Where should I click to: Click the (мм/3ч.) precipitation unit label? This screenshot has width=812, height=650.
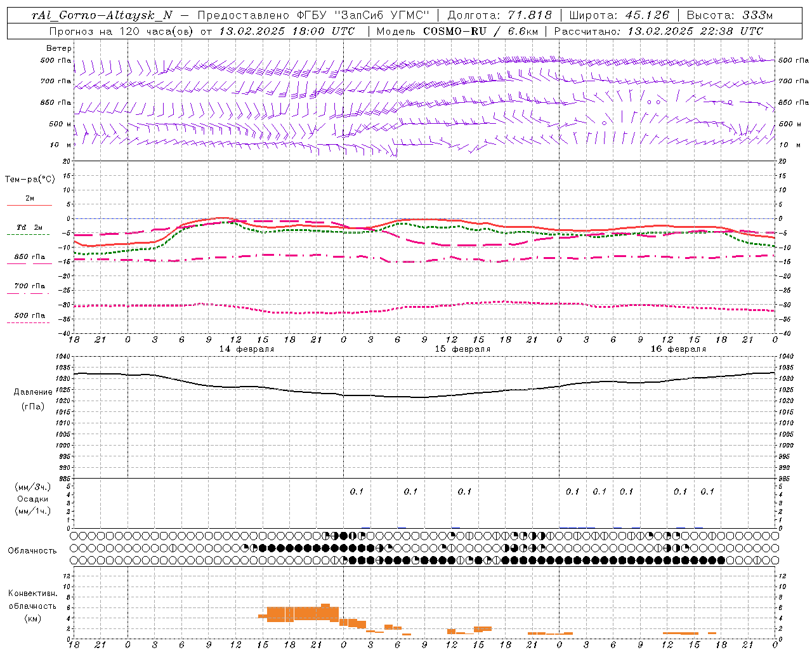tap(33, 487)
